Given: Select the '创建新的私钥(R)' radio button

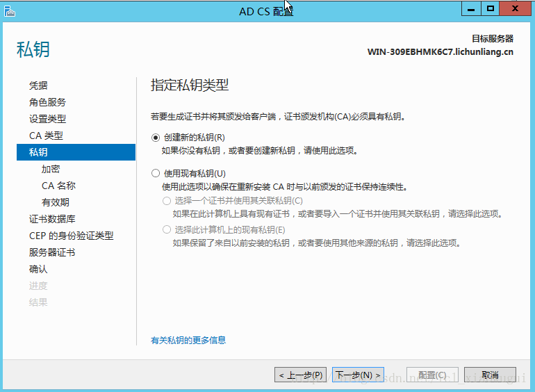Looking at the screenshot, I should [156, 138].
